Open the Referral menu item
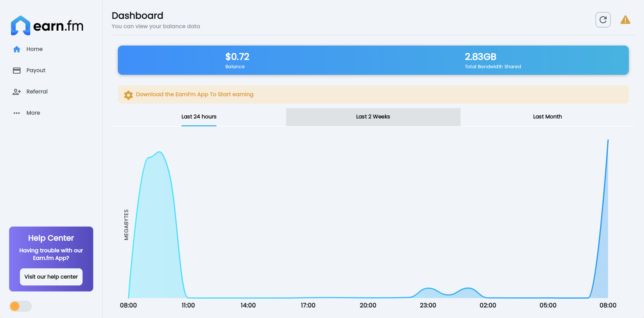This screenshot has height=318, width=644. [37, 92]
